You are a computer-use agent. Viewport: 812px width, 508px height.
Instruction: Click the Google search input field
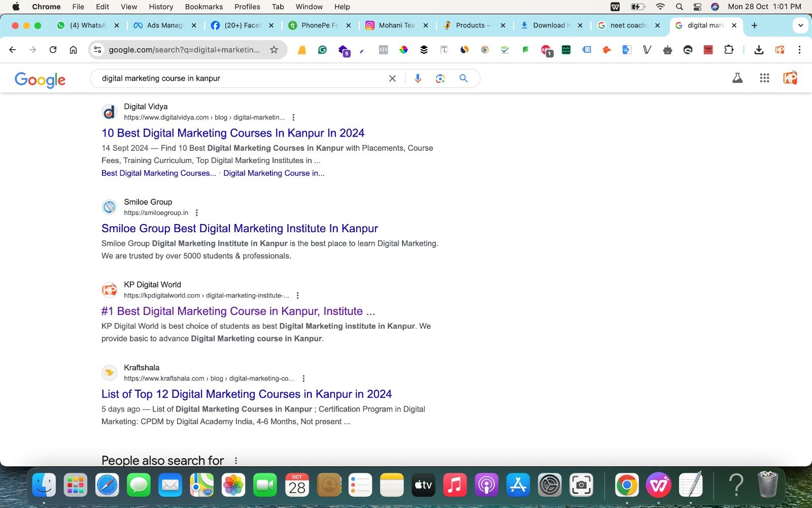(239, 78)
